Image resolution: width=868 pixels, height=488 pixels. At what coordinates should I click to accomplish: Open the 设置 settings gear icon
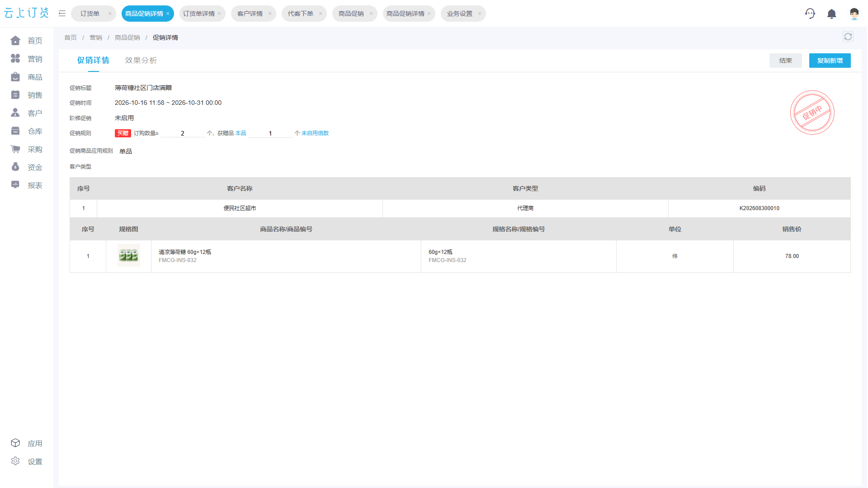[x=15, y=461]
